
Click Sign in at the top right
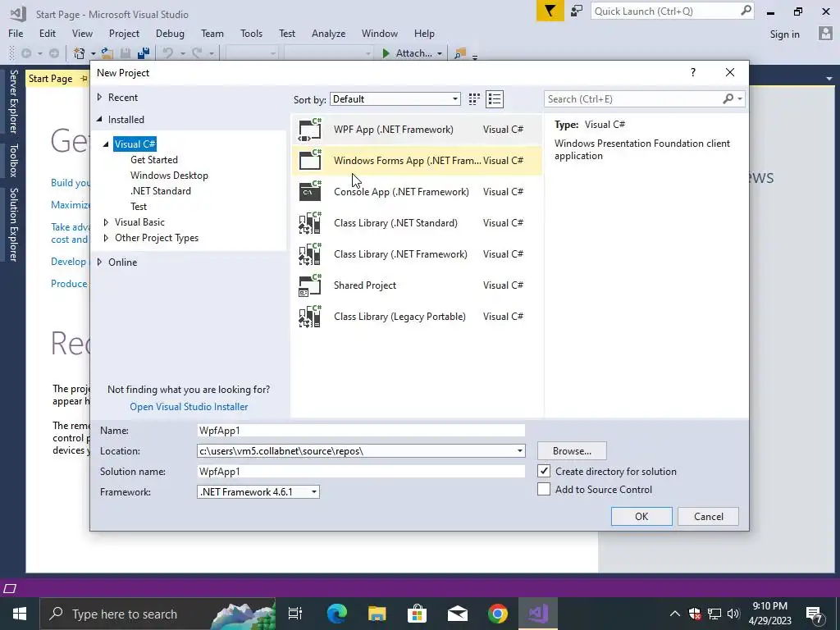pos(784,34)
